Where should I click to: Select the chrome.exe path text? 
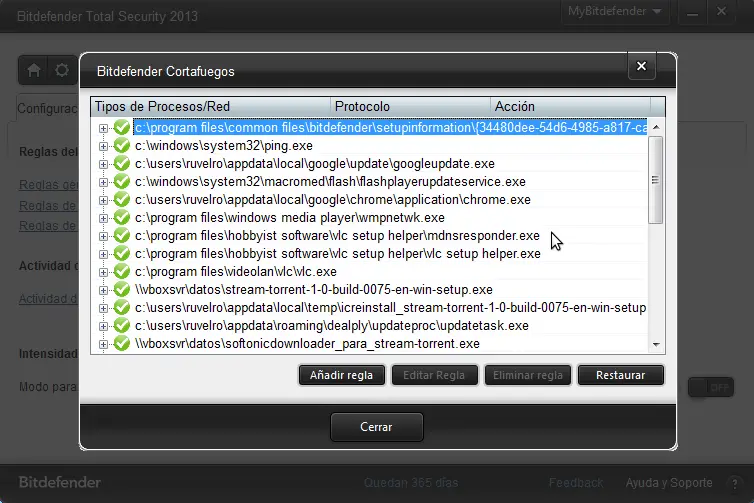[x=333, y=200]
